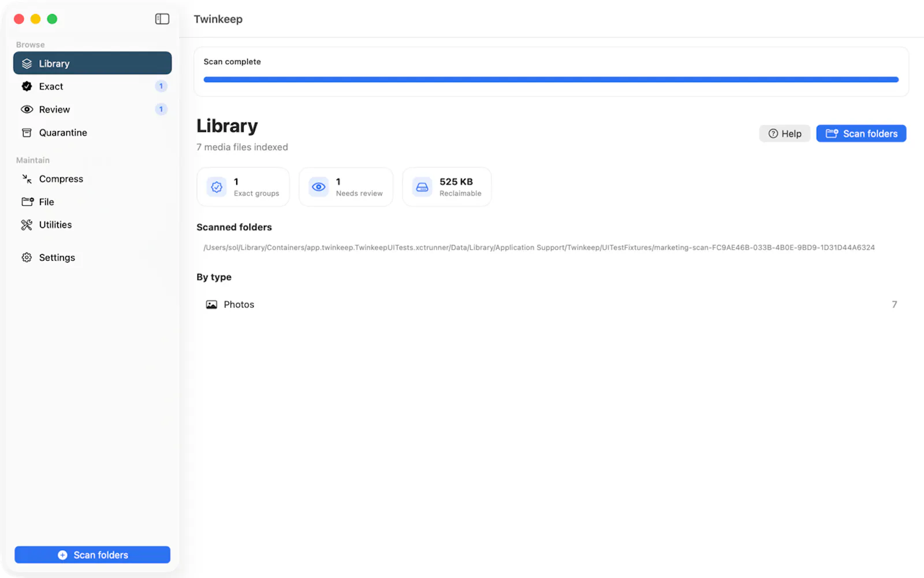Viewport: 924px width, 578px height.
Task: Open the Library section
Action: tap(92, 63)
